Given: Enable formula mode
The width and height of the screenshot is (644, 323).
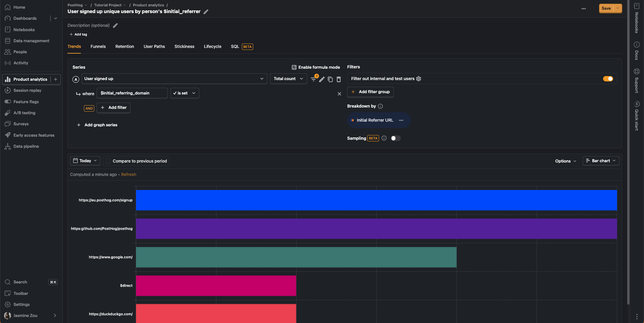Looking at the screenshot, I should 316,67.
